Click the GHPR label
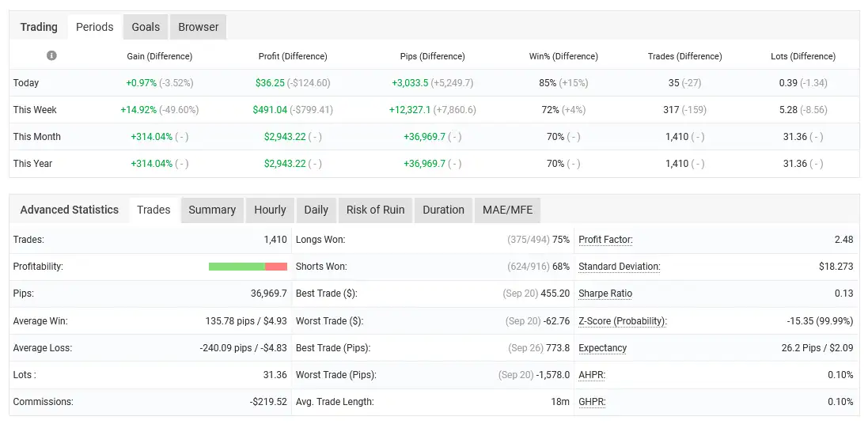 pyautogui.click(x=592, y=402)
